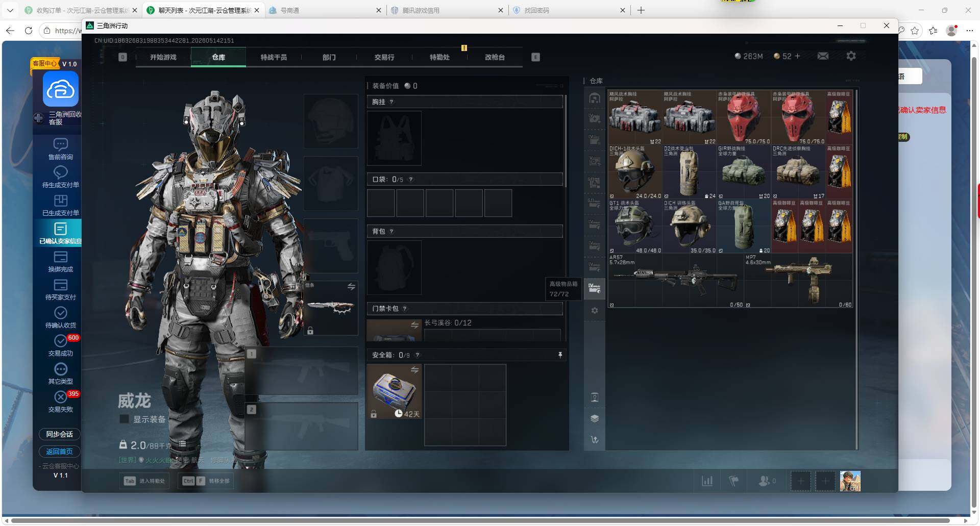Image resolution: width=980 pixels, height=526 pixels.
Task: Click the player avatar portrait
Action: [850, 481]
